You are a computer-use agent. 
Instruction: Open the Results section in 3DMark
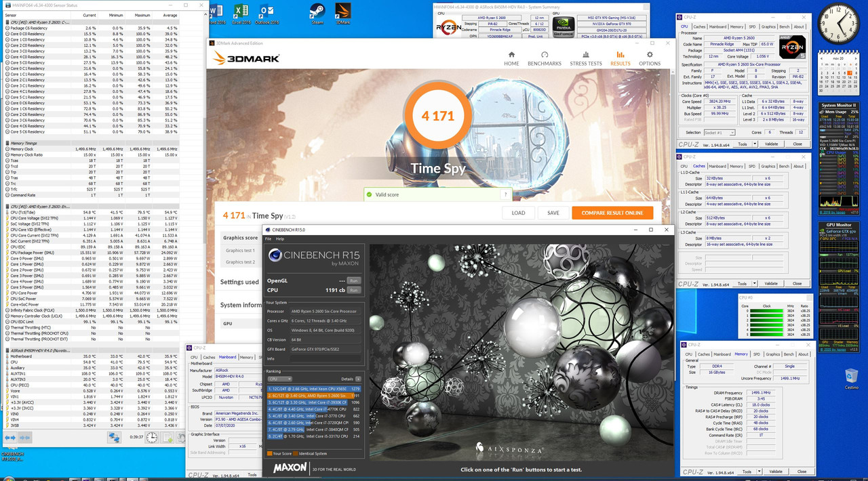tap(620, 58)
